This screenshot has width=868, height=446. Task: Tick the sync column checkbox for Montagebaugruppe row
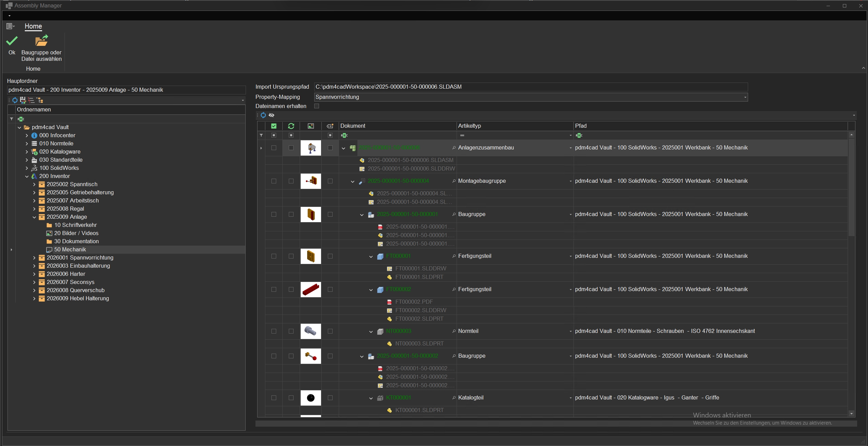pos(291,181)
